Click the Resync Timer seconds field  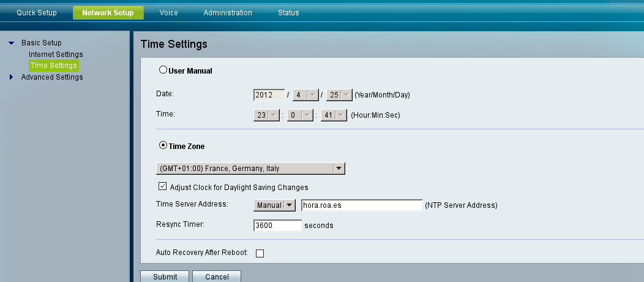(x=277, y=225)
